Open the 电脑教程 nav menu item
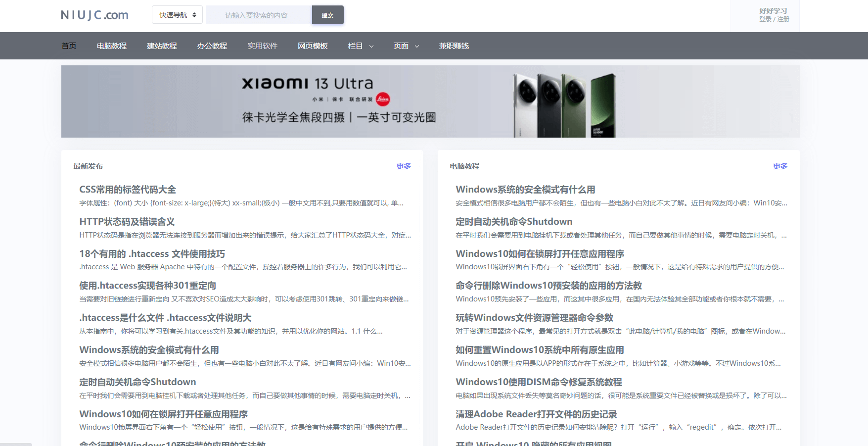Image resolution: width=868 pixels, height=446 pixels. tap(112, 46)
